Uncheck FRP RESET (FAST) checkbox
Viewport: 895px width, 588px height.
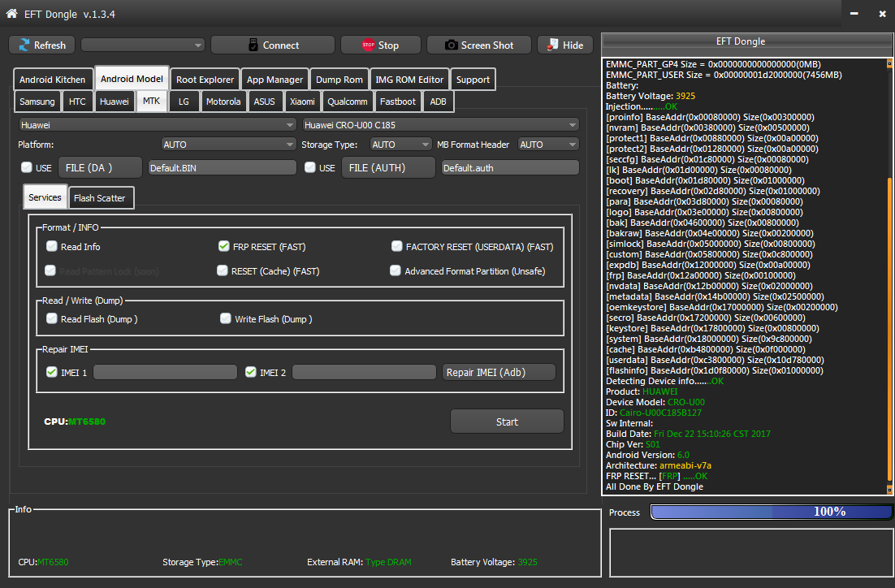(x=224, y=246)
